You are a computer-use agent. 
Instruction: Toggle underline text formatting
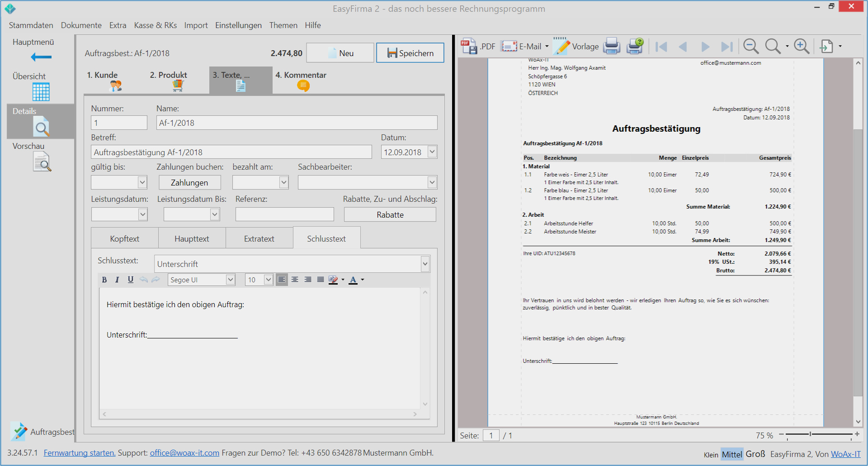click(x=131, y=280)
